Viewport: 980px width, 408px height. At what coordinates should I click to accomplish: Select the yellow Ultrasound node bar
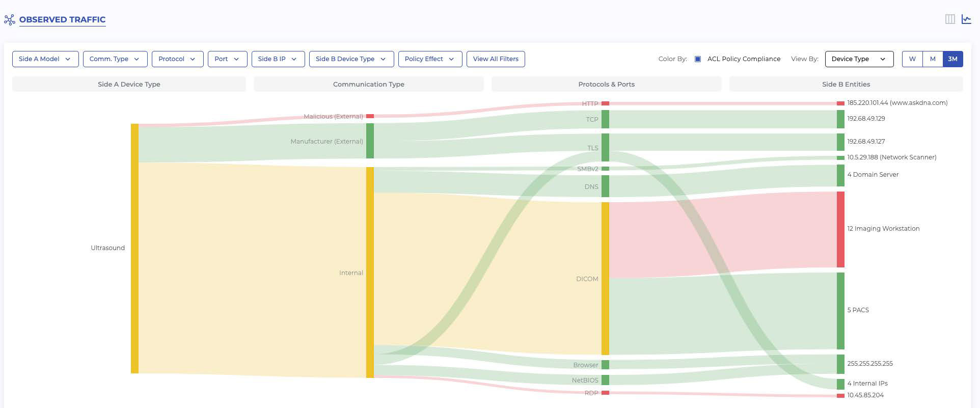tap(134, 249)
